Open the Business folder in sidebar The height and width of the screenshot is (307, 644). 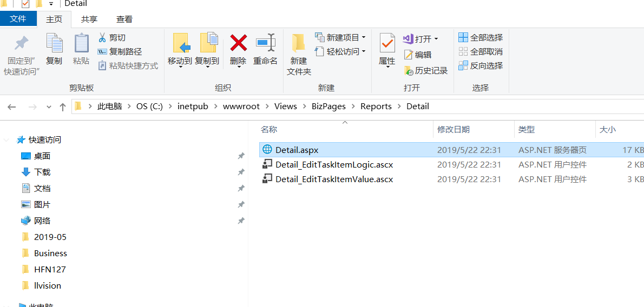(x=50, y=253)
